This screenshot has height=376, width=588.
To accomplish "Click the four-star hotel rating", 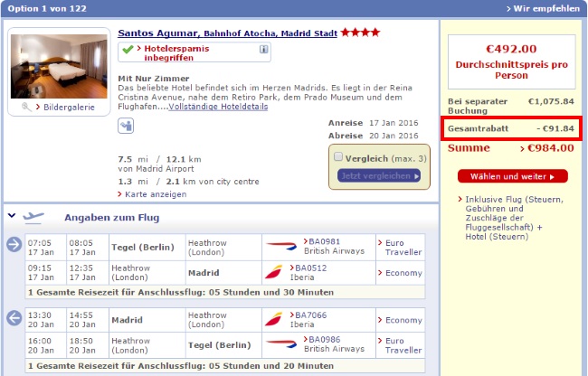I will click(x=360, y=33).
